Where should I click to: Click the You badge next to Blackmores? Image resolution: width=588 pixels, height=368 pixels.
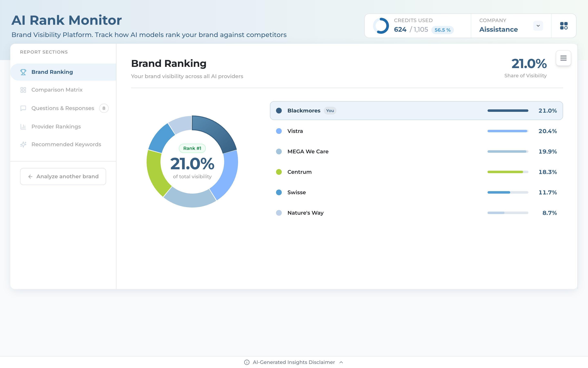coord(330,111)
